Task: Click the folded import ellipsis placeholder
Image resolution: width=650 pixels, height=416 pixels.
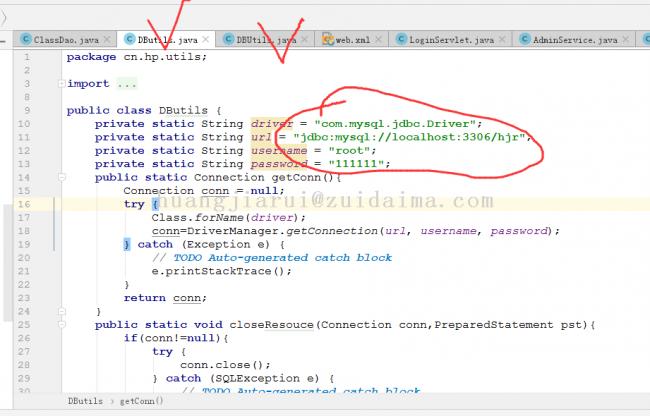Action: coord(126,84)
